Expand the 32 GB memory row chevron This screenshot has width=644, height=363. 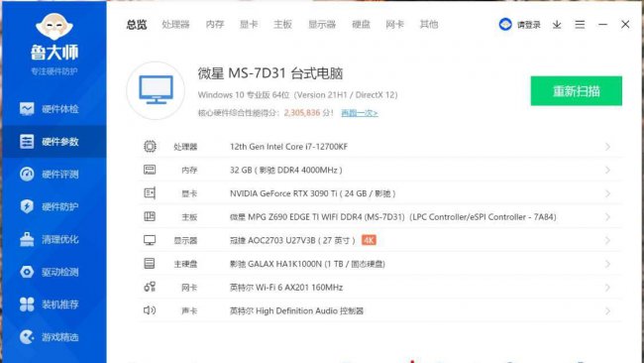click(608, 171)
